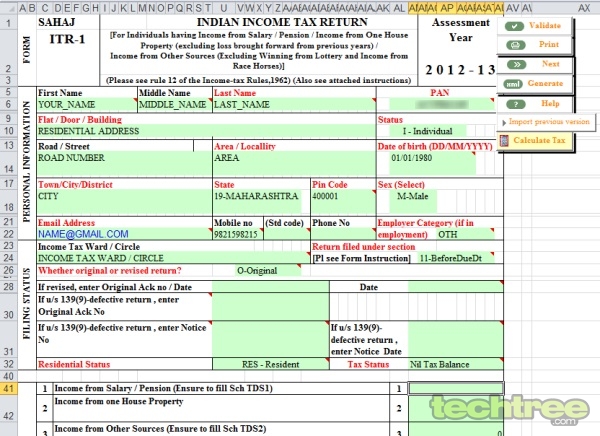The height and width of the screenshot is (436, 600).
Task: Open the State dropdown showing 19-MAHARASHTRA
Action: click(x=257, y=201)
